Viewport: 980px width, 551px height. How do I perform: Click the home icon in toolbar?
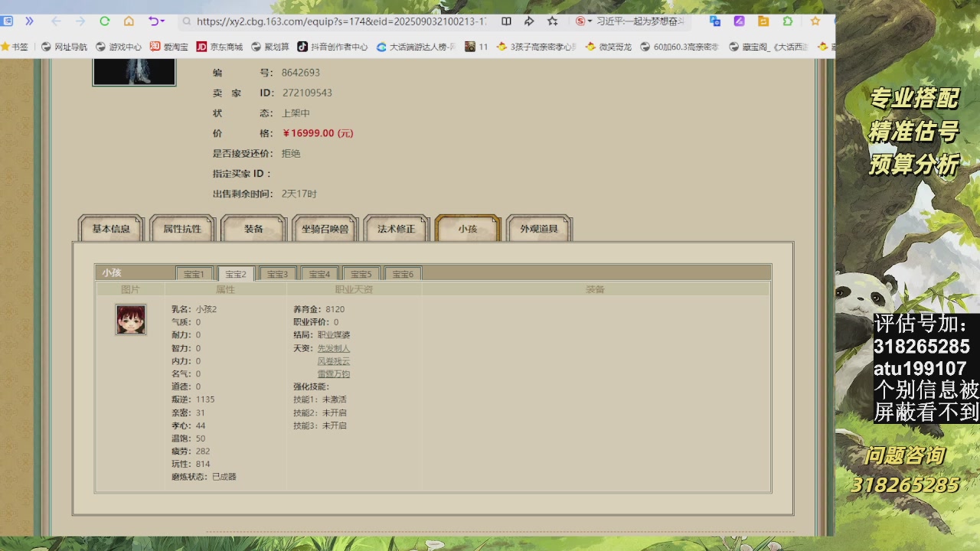129,21
